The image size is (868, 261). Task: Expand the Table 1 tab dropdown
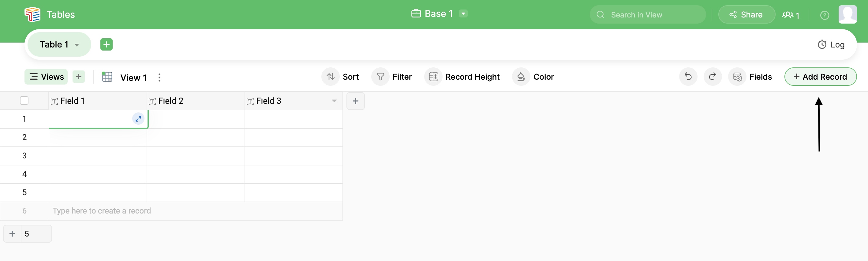point(77,45)
